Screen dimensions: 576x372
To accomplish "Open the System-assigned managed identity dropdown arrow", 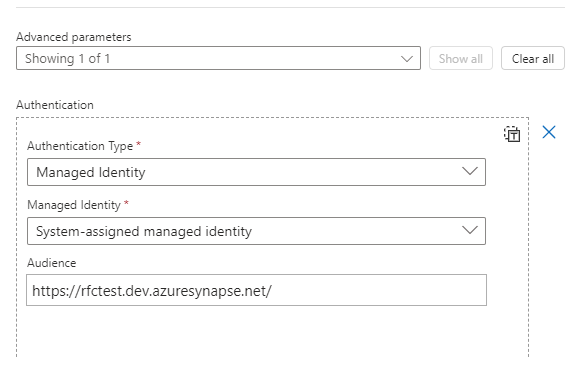I will click(x=469, y=230).
